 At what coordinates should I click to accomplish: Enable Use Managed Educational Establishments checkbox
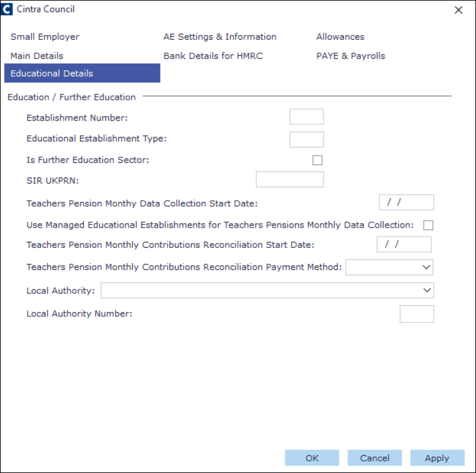428,225
